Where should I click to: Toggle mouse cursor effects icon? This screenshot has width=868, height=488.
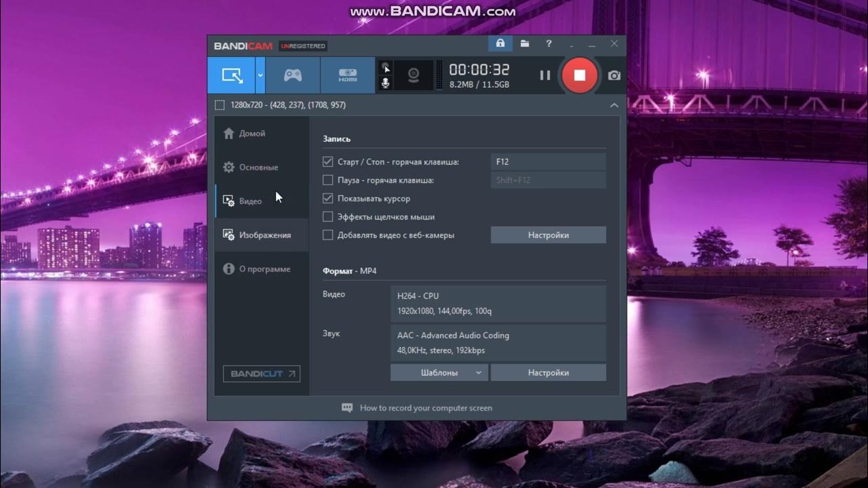[x=385, y=68]
